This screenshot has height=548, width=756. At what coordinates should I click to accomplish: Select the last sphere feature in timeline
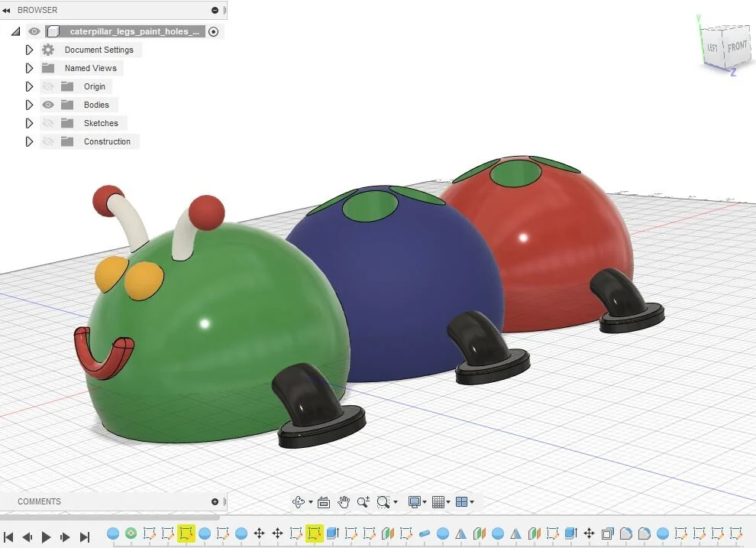point(663,533)
